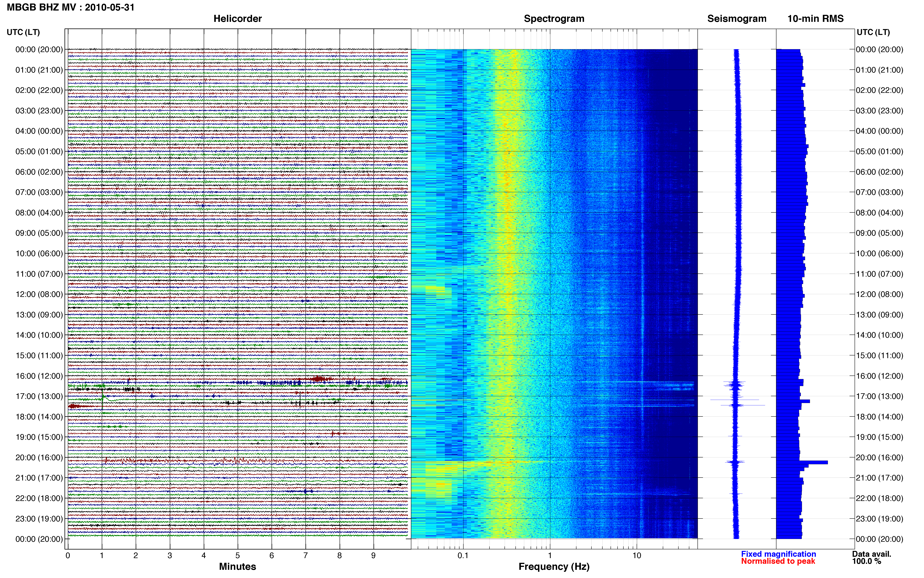
Task: Click the right time label '01:00 (21:00)'
Action: (x=879, y=70)
